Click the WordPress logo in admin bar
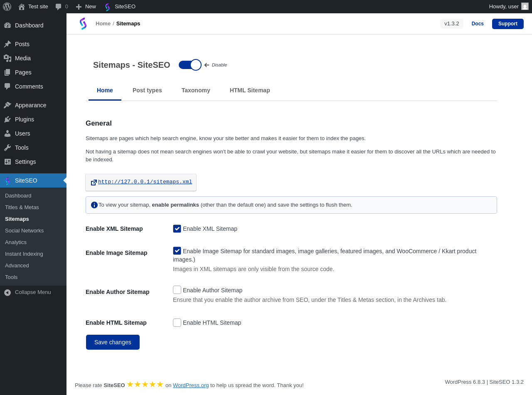532x395 pixels. click(x=7, y=7)
